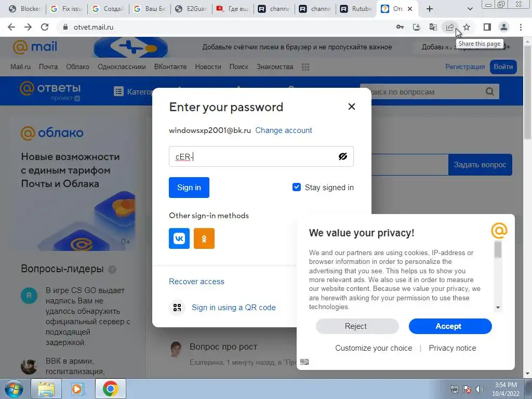Screen dimensions: 532x399
Task: Switch to the Rutube tab
Action: click(356, 9)
